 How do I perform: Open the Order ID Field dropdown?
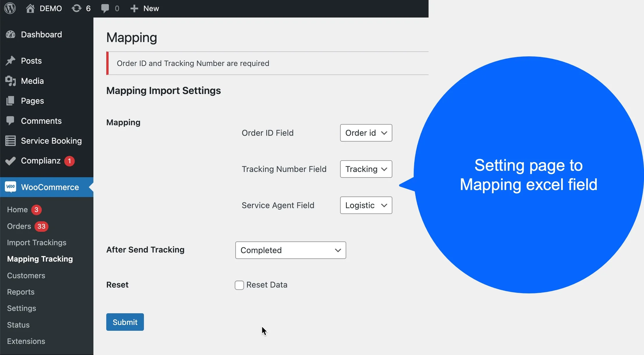point(366,133)
